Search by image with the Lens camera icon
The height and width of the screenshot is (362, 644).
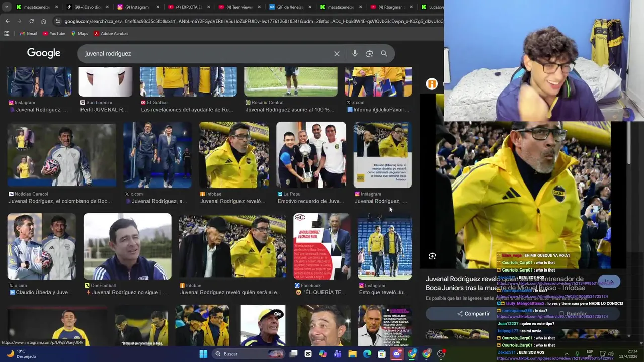369,54
